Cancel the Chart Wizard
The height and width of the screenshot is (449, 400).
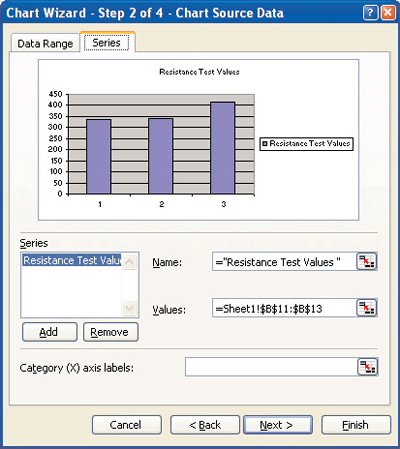click(x=127, y=425)
